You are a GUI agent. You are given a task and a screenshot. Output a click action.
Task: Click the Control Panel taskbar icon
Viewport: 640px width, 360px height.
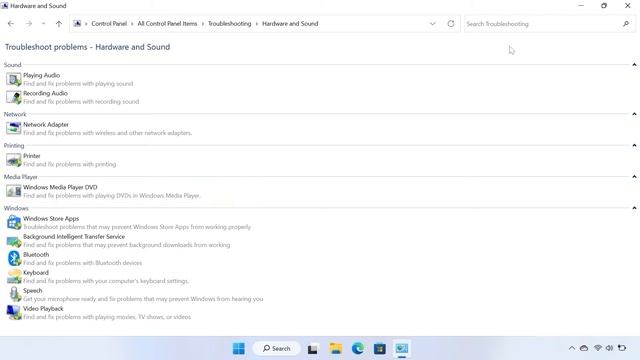402,349
